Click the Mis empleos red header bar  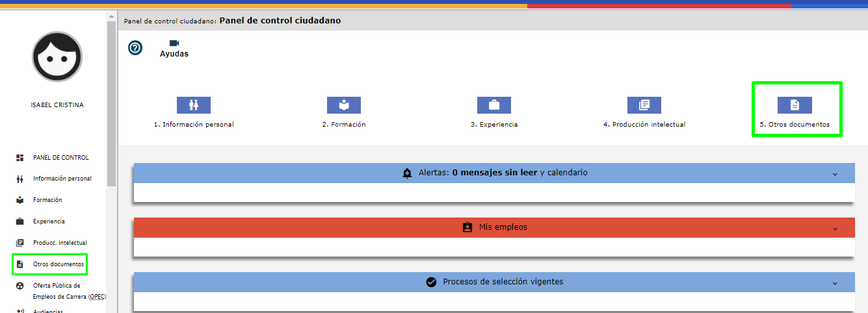point(493,228)
